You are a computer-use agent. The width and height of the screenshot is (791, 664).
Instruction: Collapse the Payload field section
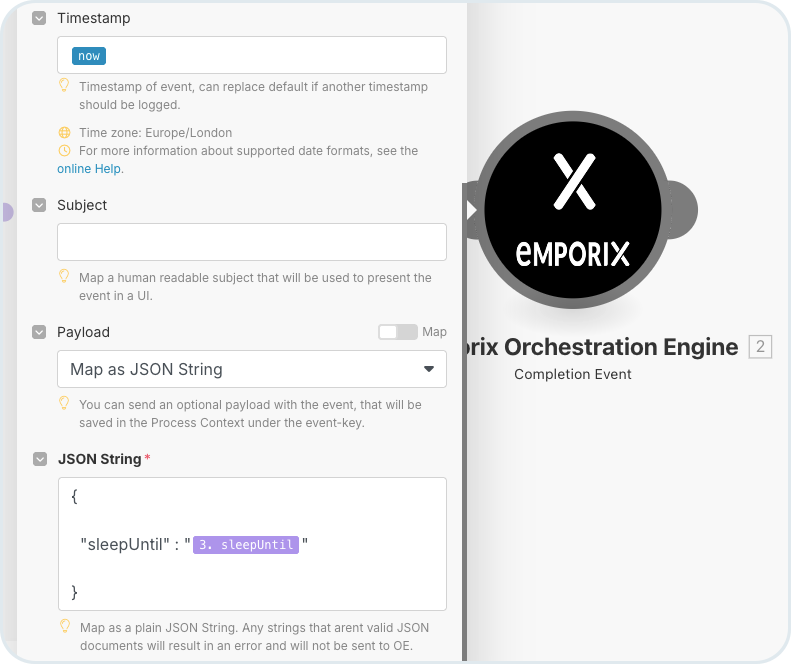[39, 332]
